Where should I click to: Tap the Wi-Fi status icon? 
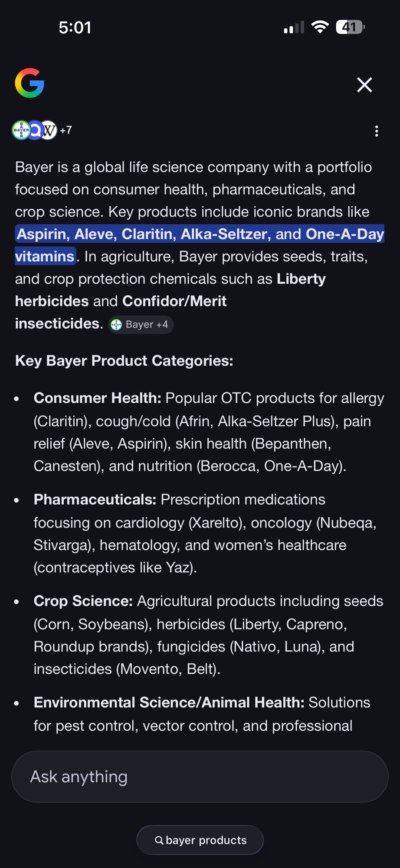(320, 27)
